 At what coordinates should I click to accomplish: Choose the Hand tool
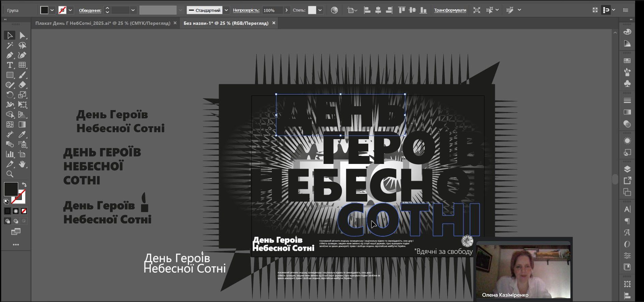(x=22, y=165)
